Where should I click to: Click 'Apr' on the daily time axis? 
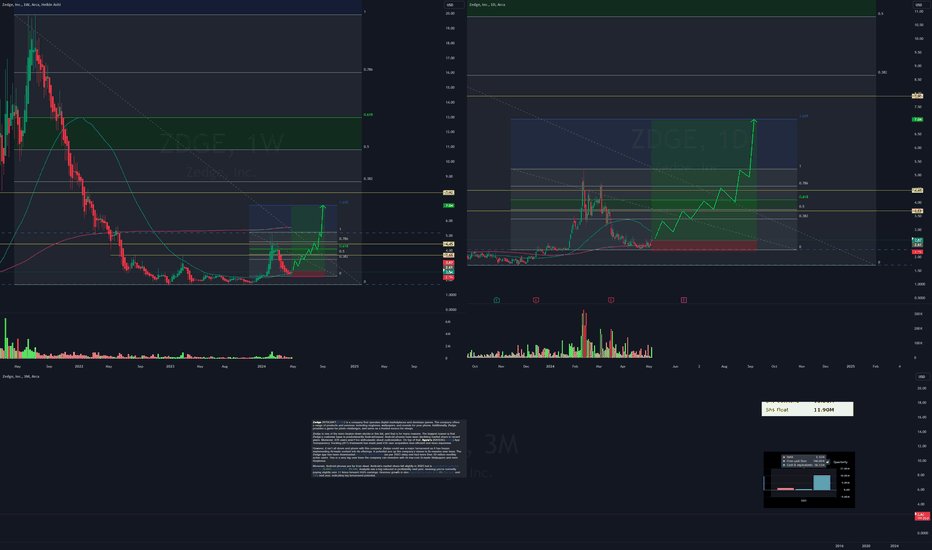point(623,366)
